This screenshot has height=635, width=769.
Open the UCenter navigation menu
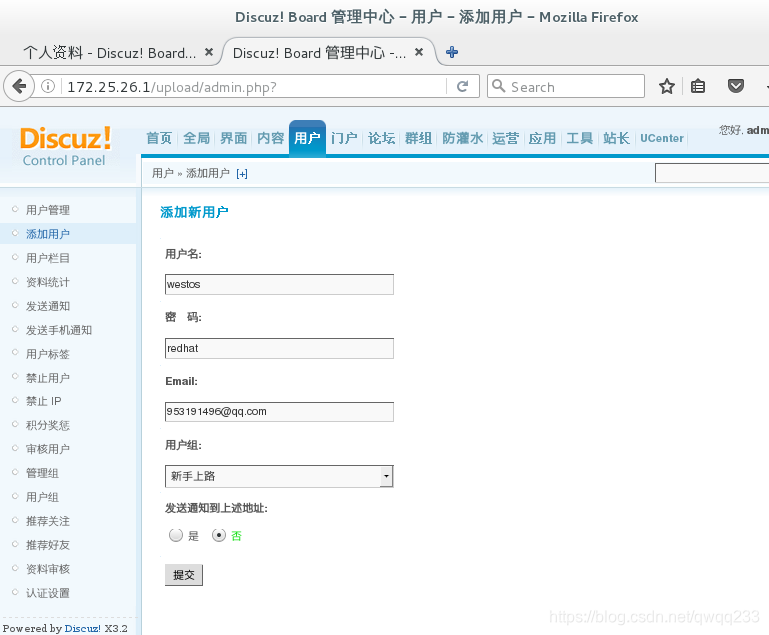pos(662,138)
